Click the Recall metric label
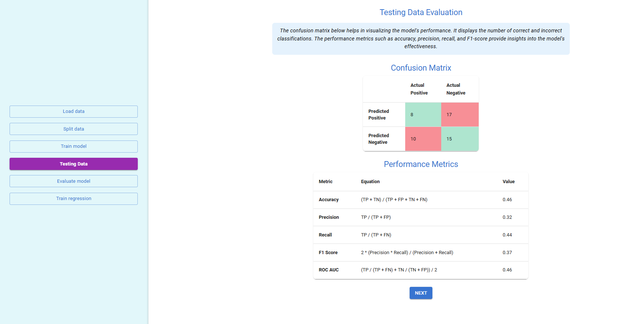 [325, 235]
